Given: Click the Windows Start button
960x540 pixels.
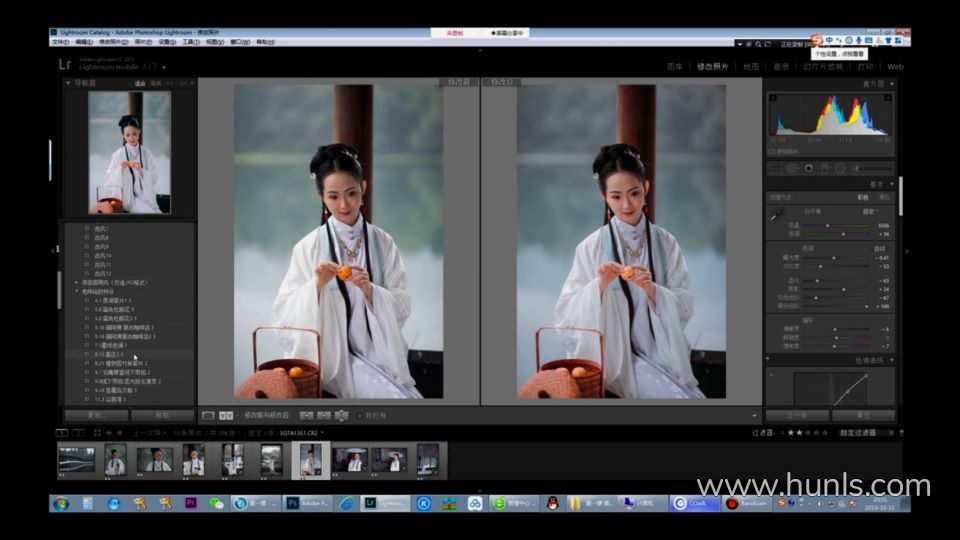Looking at the screenshot, I should click(61, 504).
